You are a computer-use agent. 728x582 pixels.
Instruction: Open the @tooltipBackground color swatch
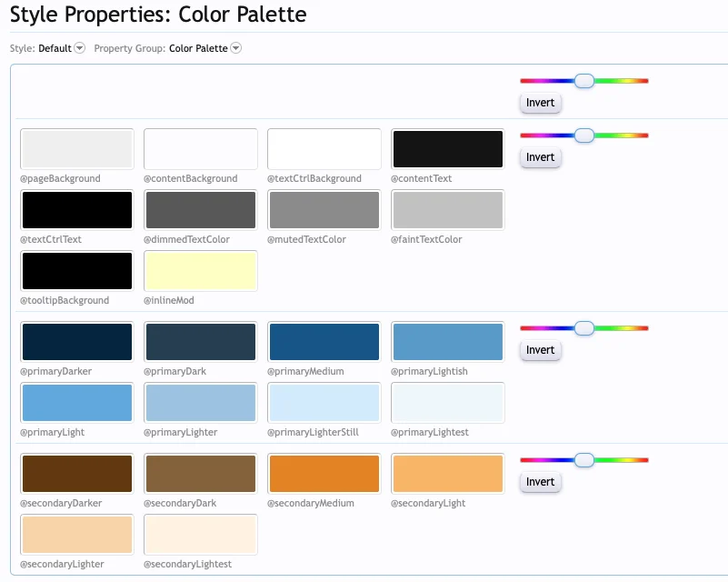point(76,270)
